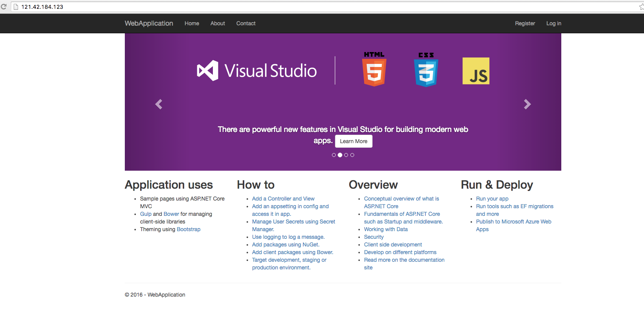
Task: Open the Bower link under Application uses
Action: 171,214
